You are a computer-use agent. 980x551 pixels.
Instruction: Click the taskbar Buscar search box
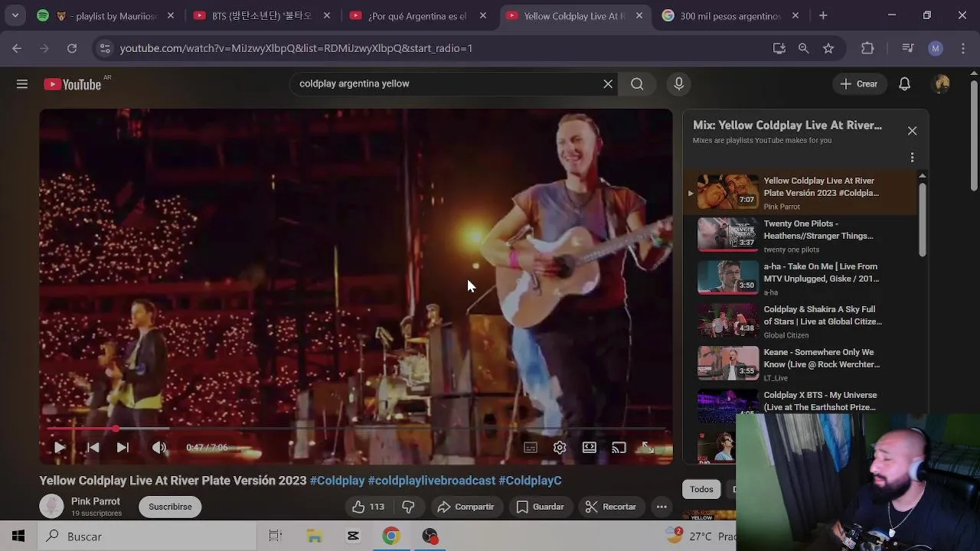(146, 536)
